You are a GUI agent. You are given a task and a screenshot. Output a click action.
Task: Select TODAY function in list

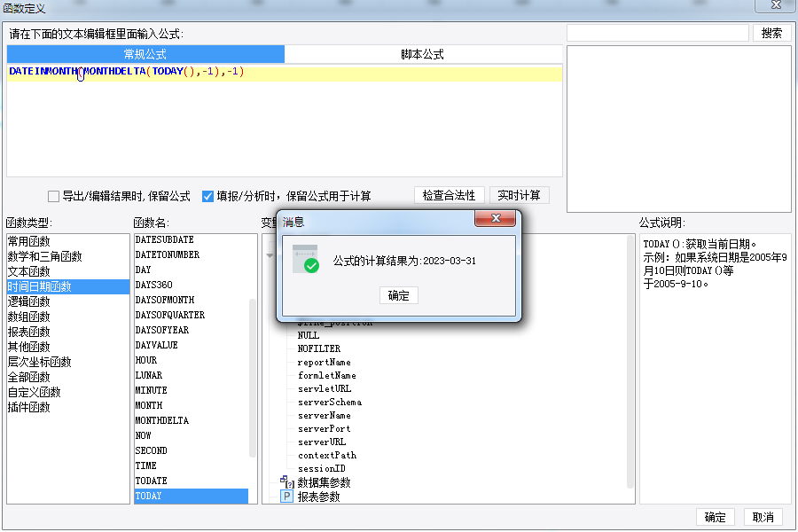tap(192, 496)
